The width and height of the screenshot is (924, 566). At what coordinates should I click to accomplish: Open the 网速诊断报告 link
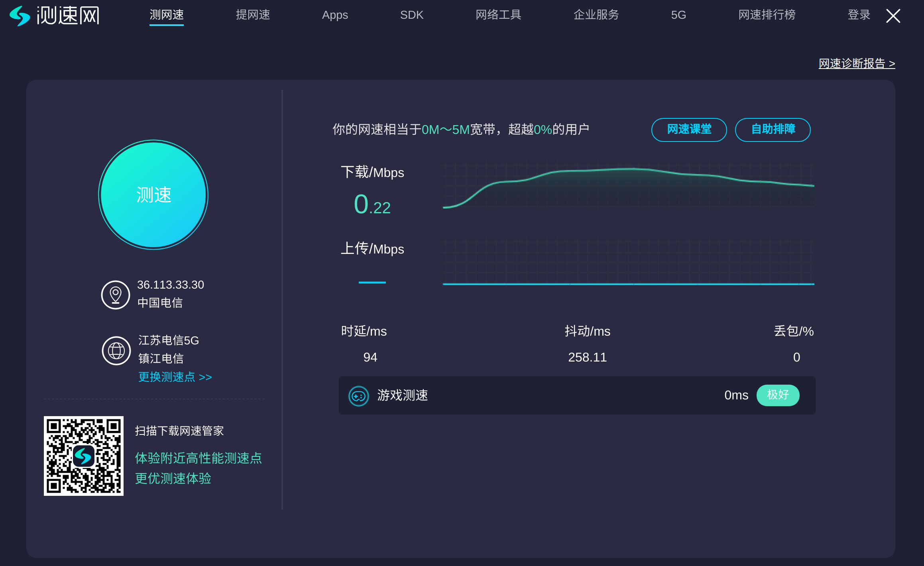(857, 64)
